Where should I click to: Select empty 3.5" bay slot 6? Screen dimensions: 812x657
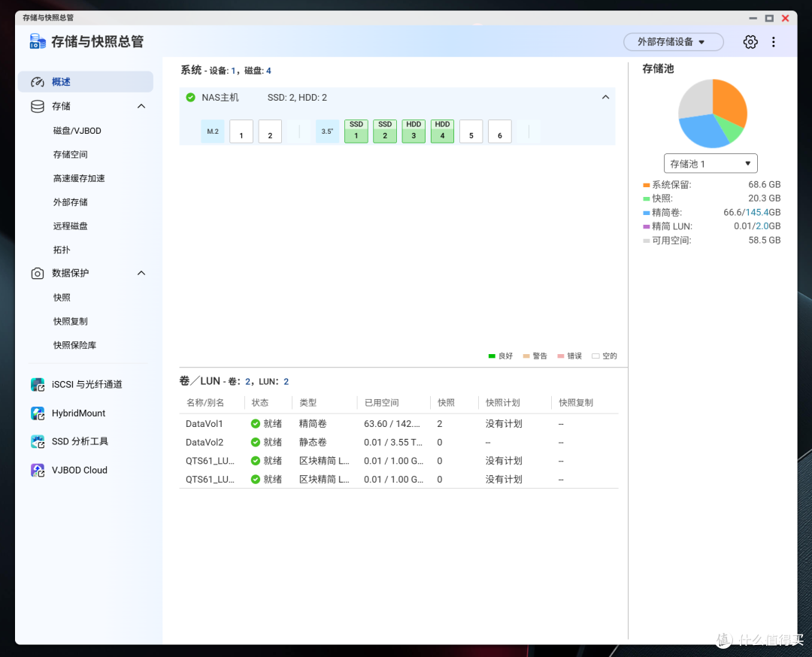(500, 131)
